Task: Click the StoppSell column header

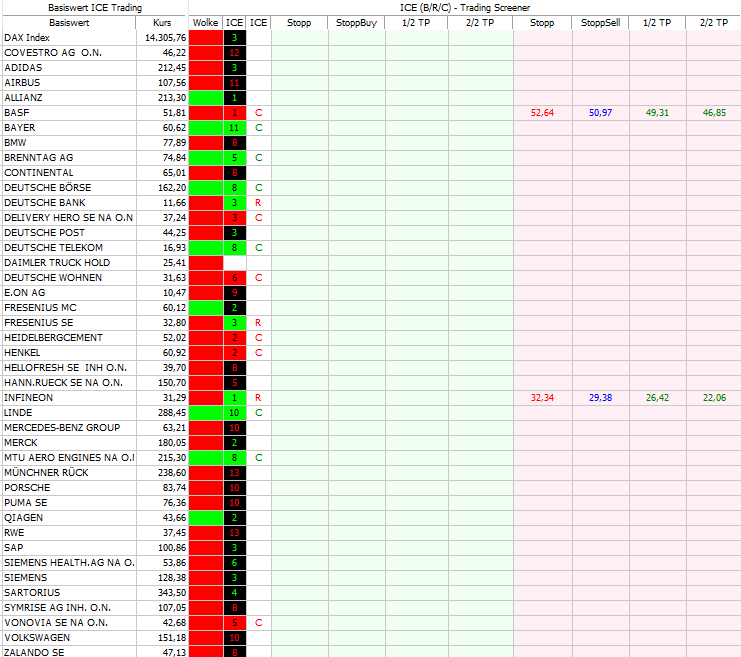Action: tap(600, 23)
